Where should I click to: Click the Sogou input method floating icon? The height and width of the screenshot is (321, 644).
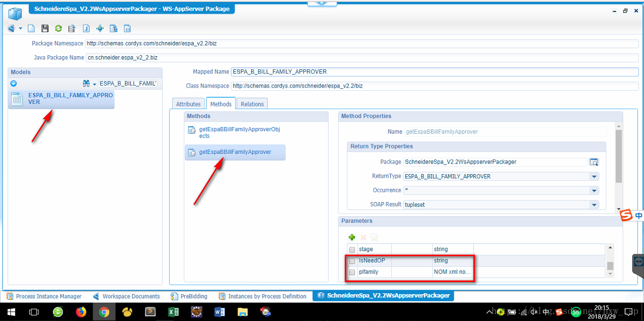tap(627, 216)
